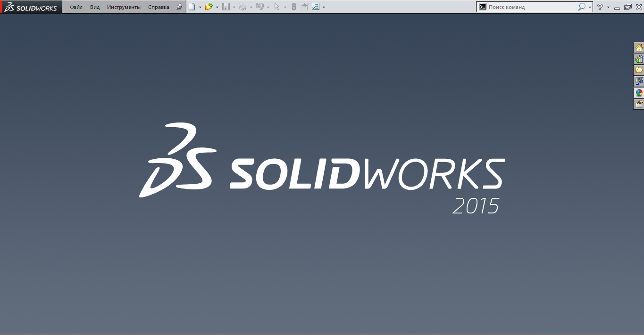
Task: Click the command prompt icon in search box
Action: click(482, 7)
